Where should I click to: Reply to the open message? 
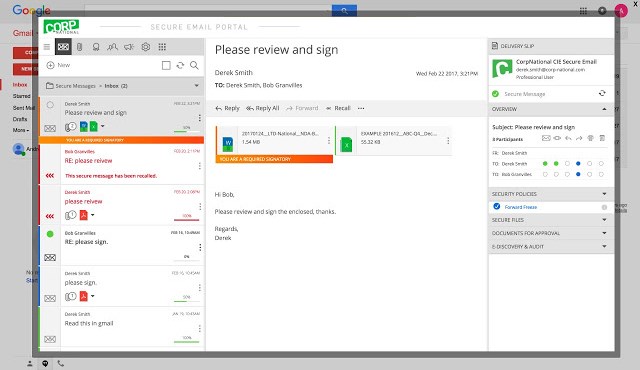(x=227, y=108)
